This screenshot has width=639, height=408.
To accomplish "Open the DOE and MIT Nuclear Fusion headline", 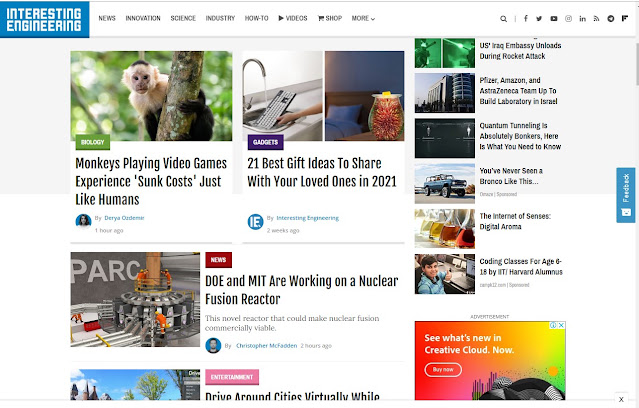I will 302,290.
